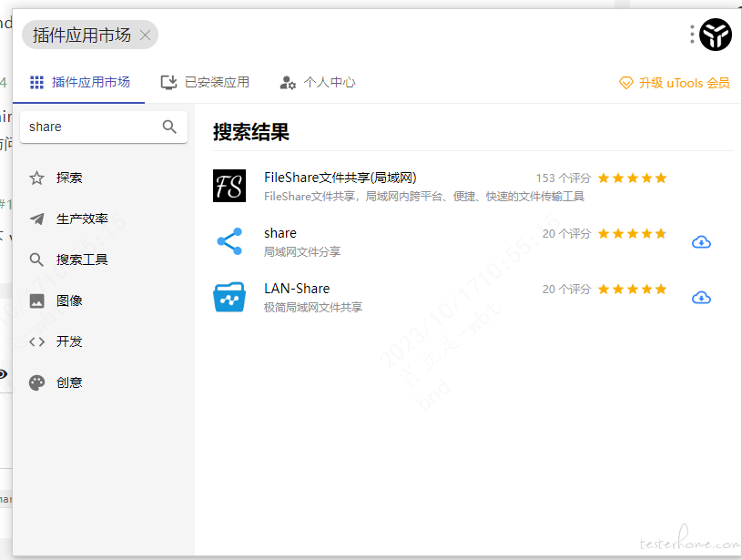
Task: Open the three-dot more options menu
Action: pyautogui.click(x=692, y=34)
